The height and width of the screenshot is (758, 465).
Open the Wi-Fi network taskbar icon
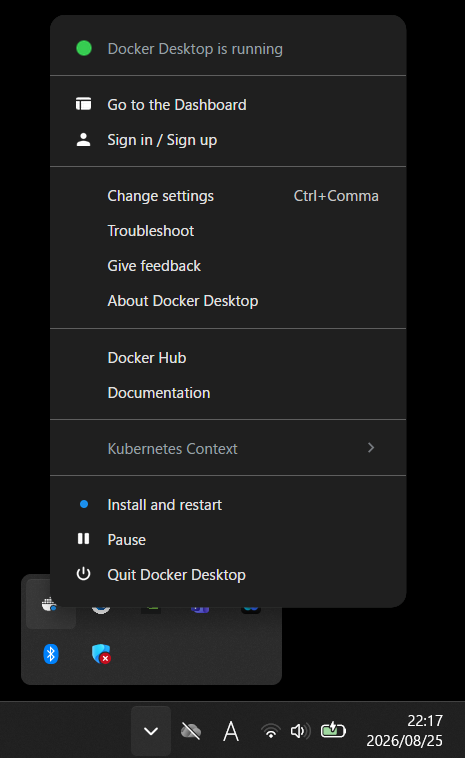[x=271, y=731]
